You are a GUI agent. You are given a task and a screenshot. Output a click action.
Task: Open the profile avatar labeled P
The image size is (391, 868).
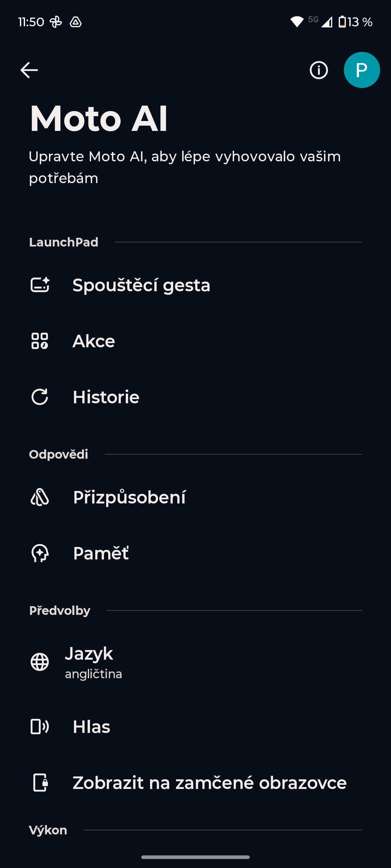(362, 70)
